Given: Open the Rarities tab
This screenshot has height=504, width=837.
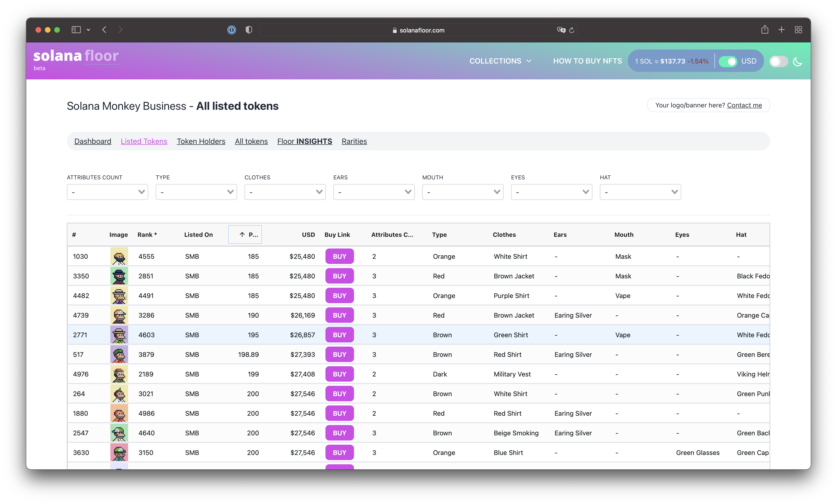Looking at the screenshot, I should [354, 141].
